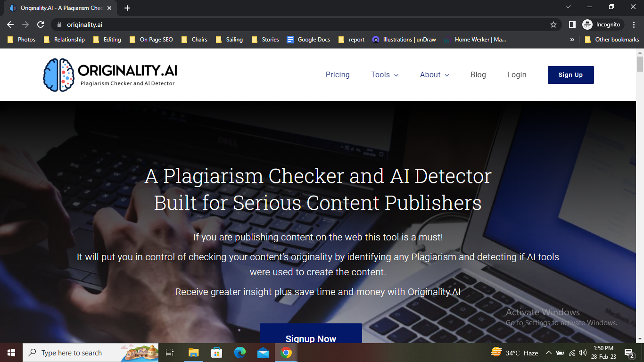Open the Pricing page
Viewport: 644px width, 362px height.
coord(338,74)
